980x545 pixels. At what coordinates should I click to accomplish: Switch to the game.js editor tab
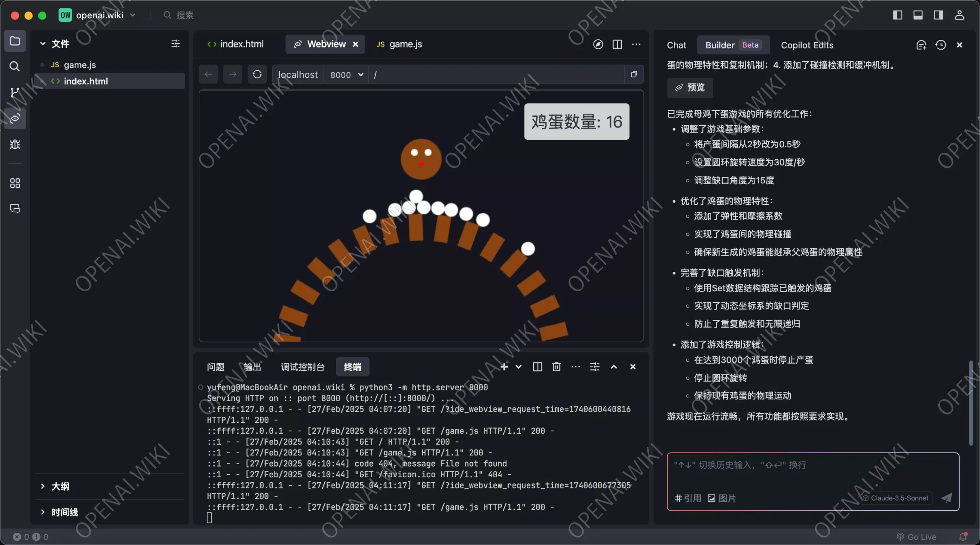pyautogui.click(x=399, y=44)
